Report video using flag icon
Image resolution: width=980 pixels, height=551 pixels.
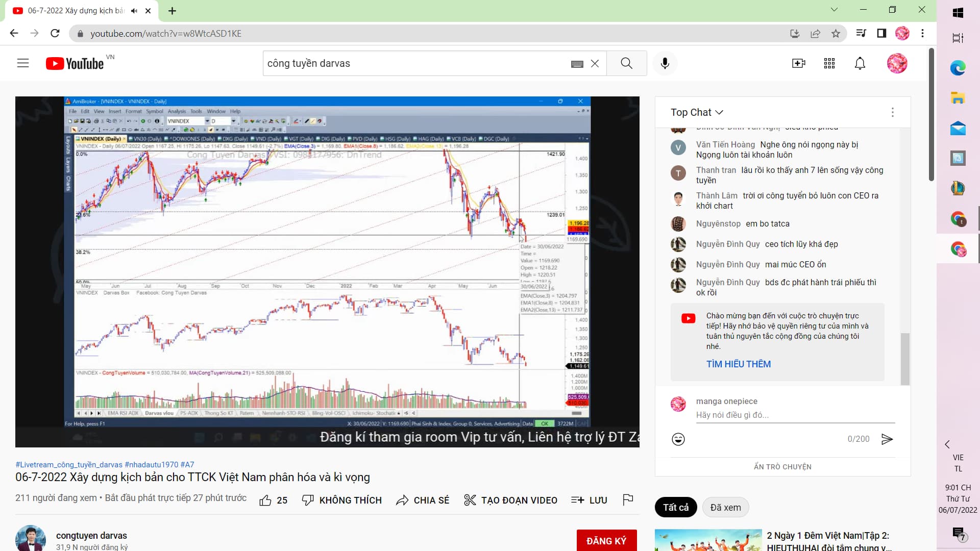point(628,500)
